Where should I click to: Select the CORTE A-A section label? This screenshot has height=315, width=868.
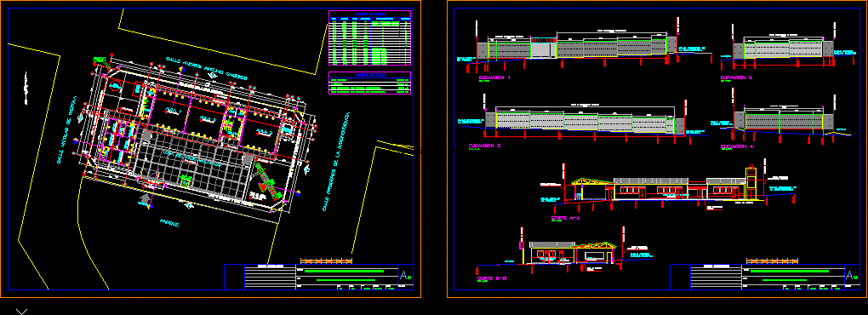[565, 218]
